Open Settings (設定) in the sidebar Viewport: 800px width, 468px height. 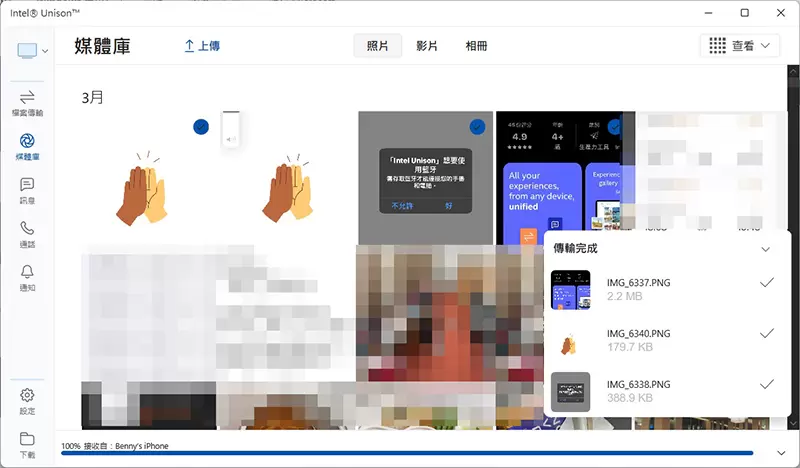click(x=27, y=402)
